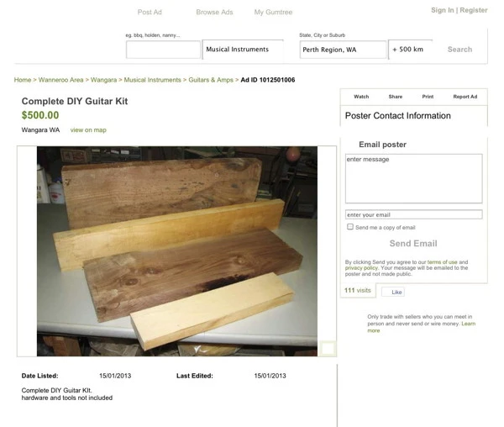The height and width of the screenshot is (427, 504).
Task: Enable Send me a copy of email
Action: coord(350,227)
